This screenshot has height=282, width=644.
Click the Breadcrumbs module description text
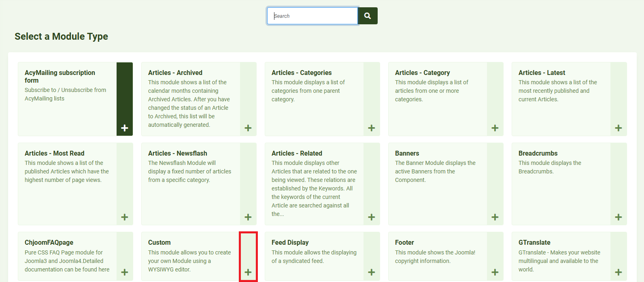(x=549, y=167)
